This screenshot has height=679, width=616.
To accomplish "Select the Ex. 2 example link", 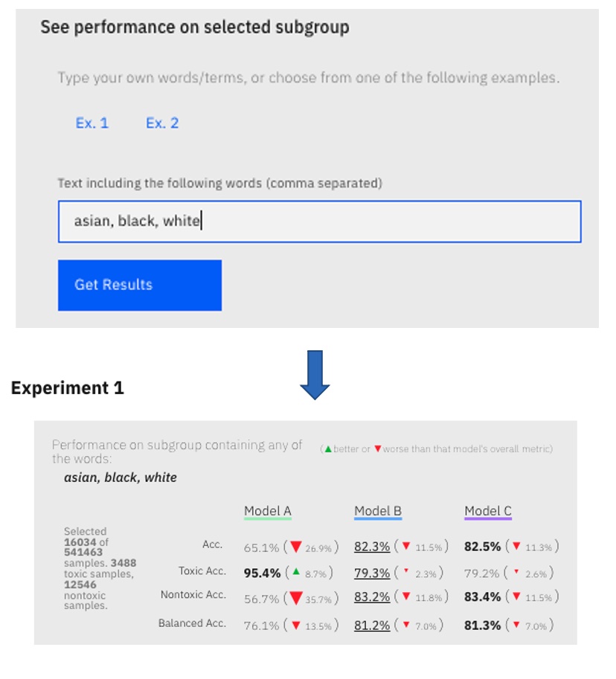I will pos(162,123).
